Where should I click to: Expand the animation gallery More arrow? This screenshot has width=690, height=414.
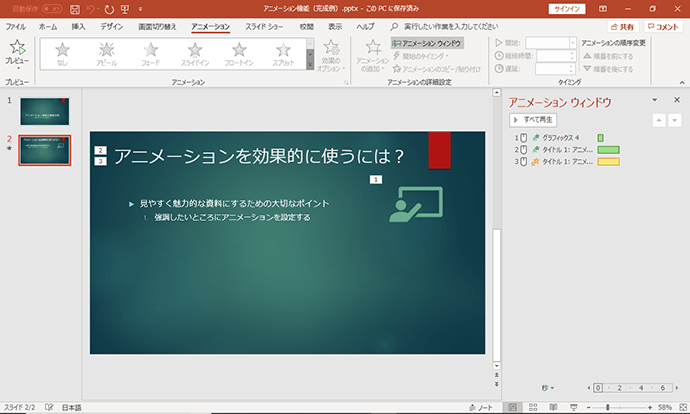(310, 65)
